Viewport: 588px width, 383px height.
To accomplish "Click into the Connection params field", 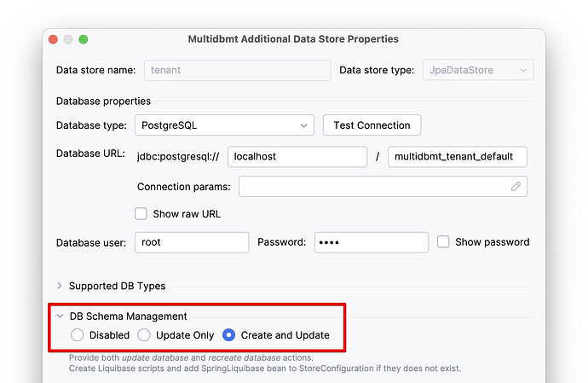I will point(383,186).
